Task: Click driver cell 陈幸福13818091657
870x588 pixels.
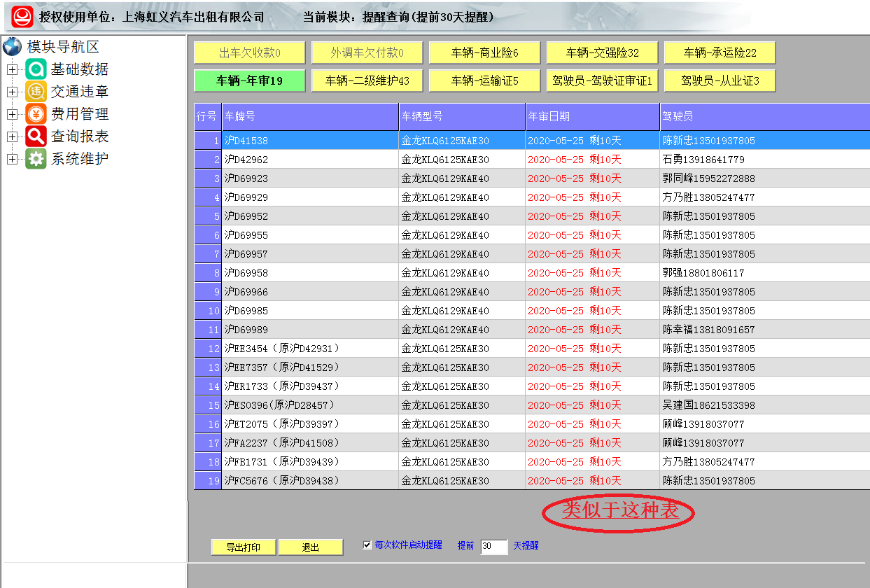Action: tap(765, 330)
